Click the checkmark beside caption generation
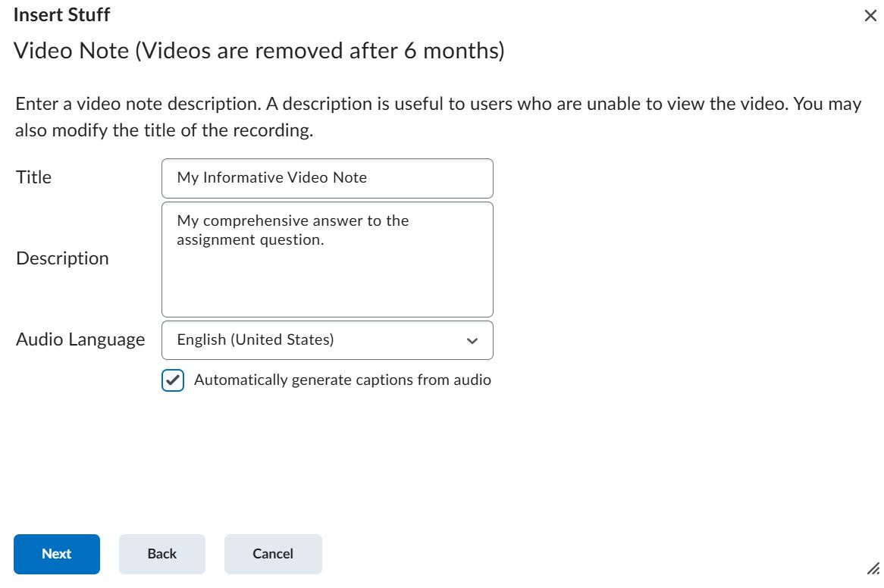This screenshot has height=588, width=884. [173, 380]
